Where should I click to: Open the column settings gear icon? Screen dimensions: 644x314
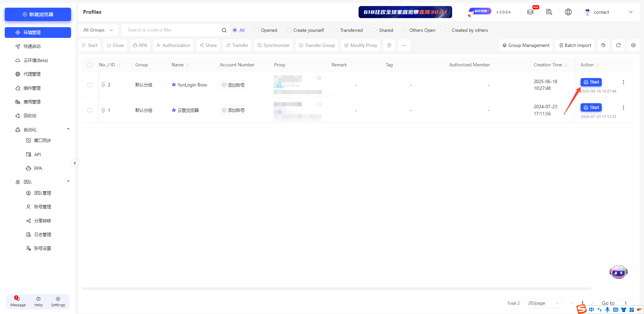tap(633, 45)
